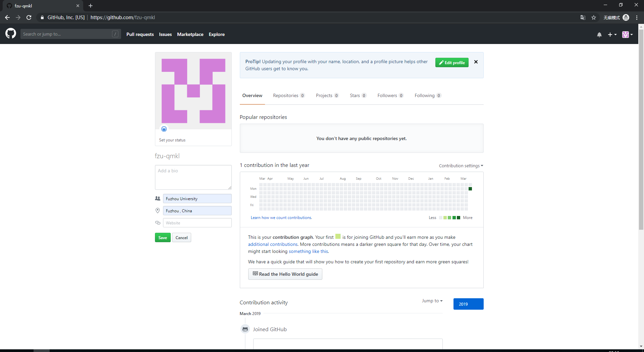
Task: Open a new browser tab
Action: click(x=91, y=6)
